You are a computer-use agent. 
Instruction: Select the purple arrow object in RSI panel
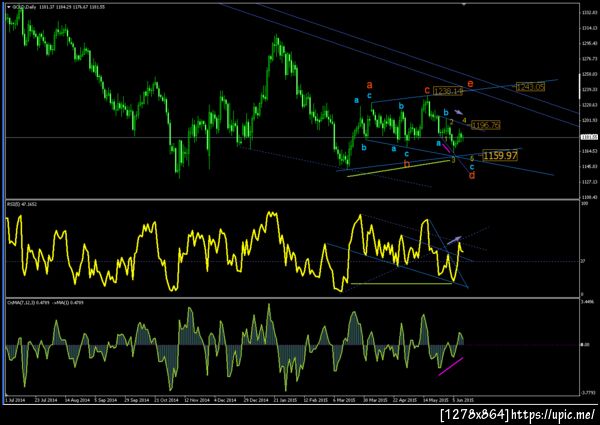pyautogui.click(x=454, y=240)
